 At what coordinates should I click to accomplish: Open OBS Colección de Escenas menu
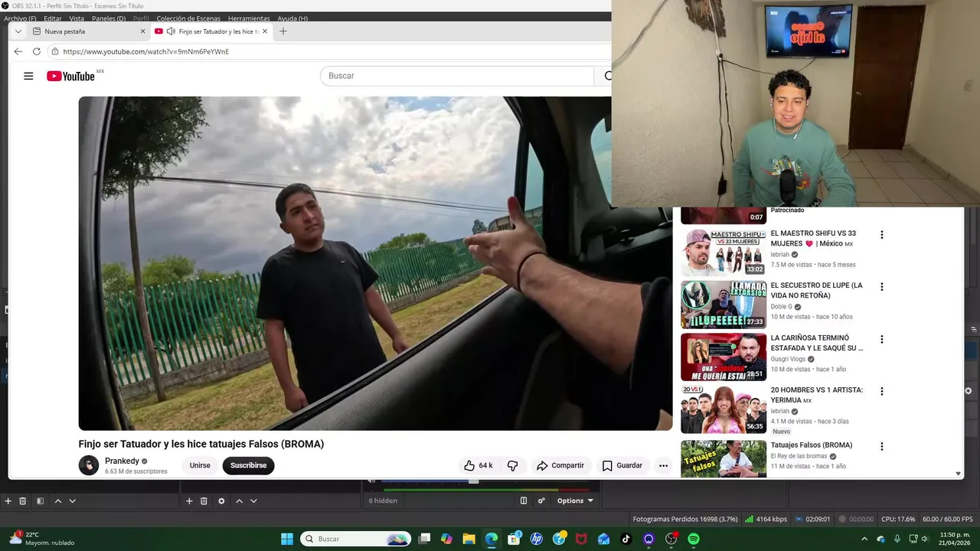(188, 18)
